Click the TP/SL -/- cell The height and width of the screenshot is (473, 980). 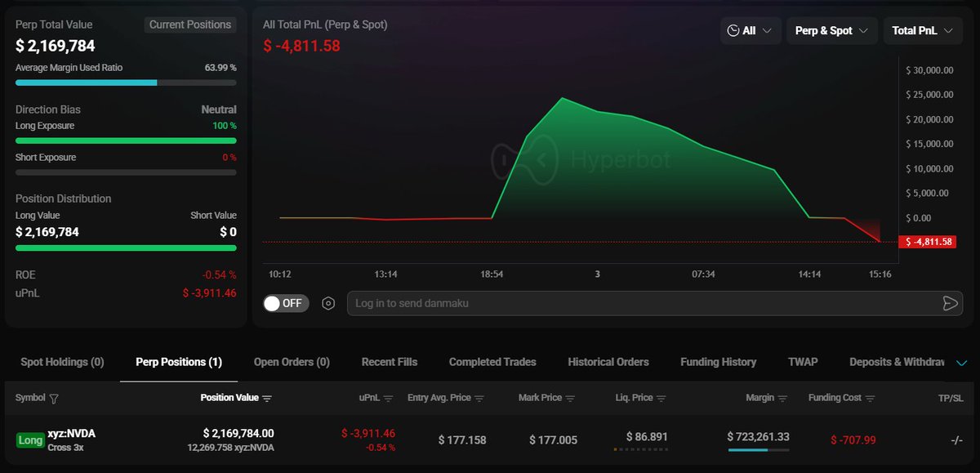coord(957,440)
